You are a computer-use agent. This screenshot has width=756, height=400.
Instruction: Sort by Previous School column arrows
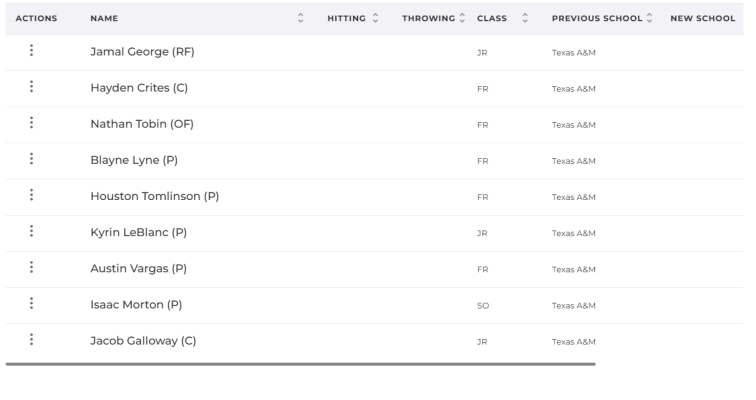click(x=649, y=18)
